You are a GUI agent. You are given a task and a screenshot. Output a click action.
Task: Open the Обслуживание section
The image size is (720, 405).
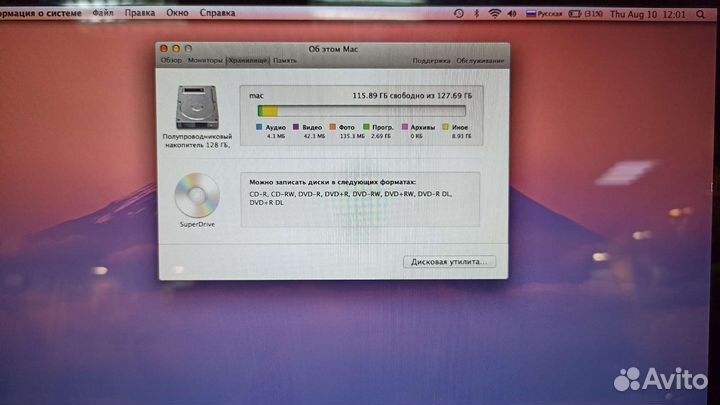pyautogui.click(x=479, y=60)
